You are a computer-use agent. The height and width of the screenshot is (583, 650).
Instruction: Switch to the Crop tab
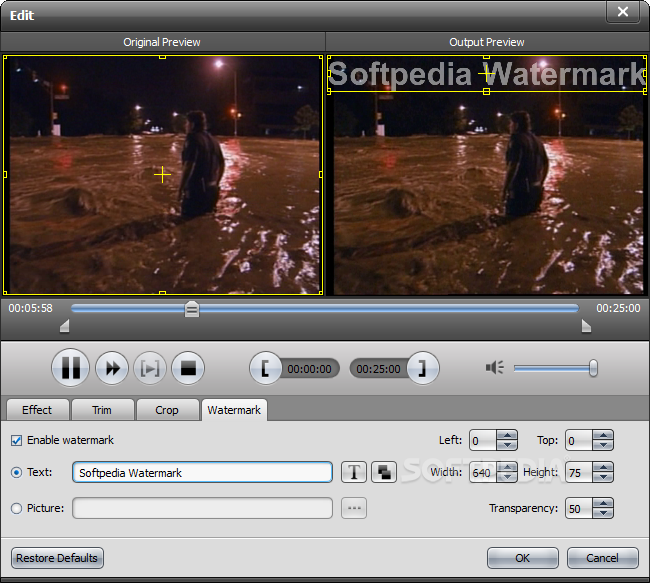coord(167,410)
